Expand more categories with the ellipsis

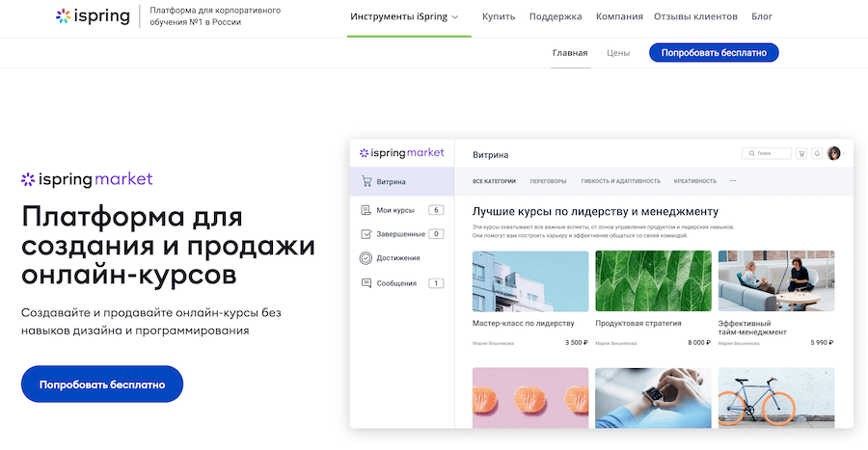coord(733,181)
